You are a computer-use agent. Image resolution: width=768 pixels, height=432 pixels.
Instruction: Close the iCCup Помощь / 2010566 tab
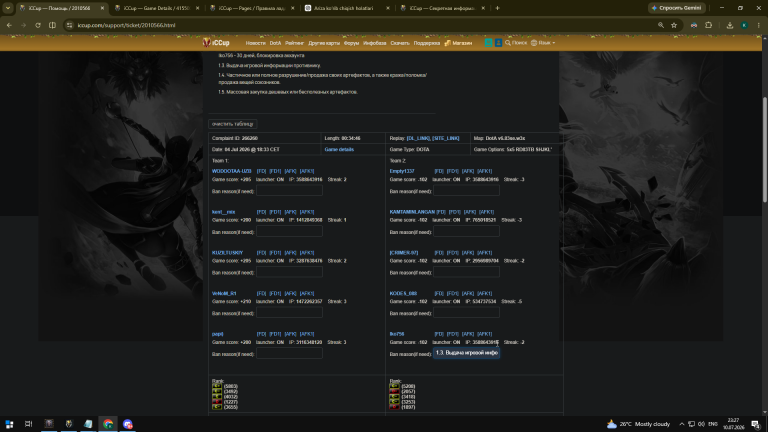pyautogui.click(x=102, y=8)
